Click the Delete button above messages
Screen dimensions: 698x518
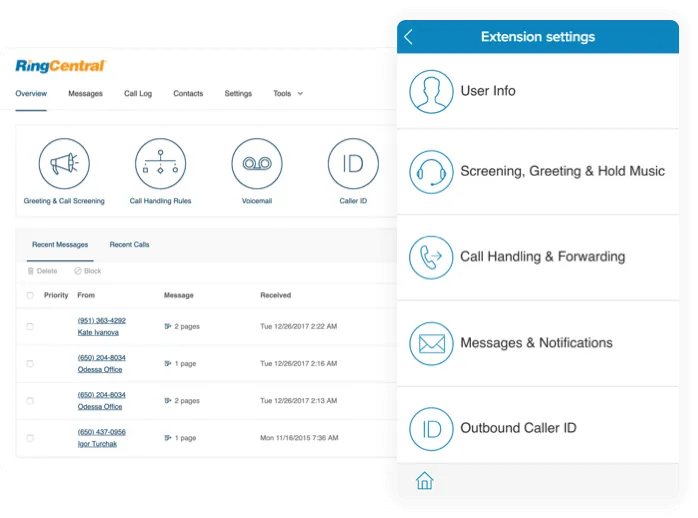tap(42, 271)
